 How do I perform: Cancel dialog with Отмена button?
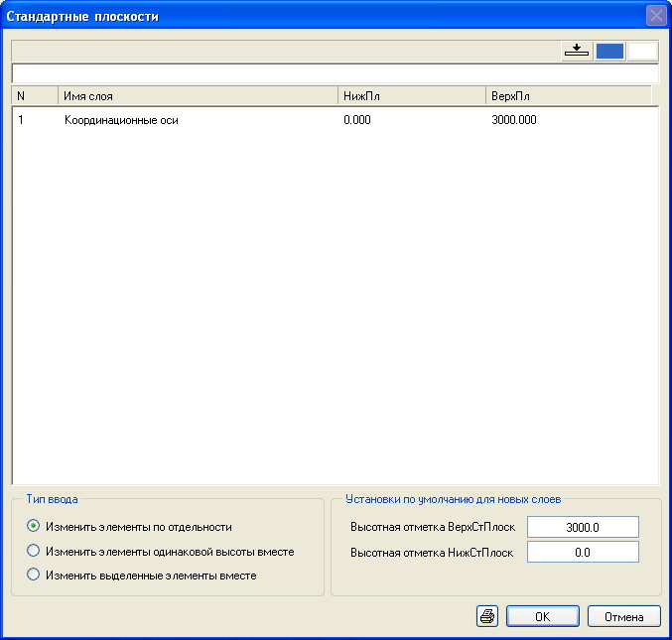[x=624, y=616]
